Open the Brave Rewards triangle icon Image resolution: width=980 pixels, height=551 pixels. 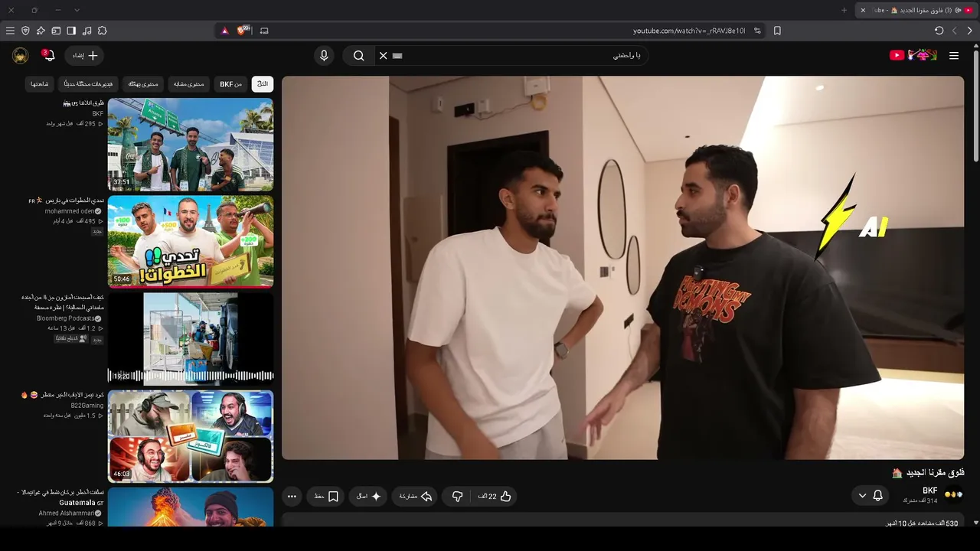coord(224,31)
